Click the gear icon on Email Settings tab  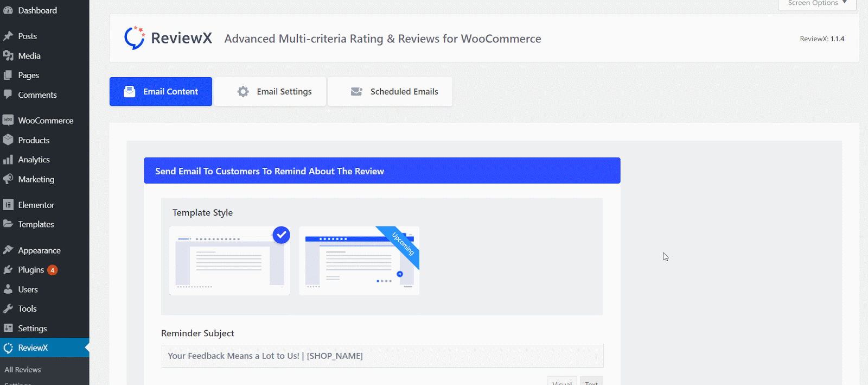243,91
